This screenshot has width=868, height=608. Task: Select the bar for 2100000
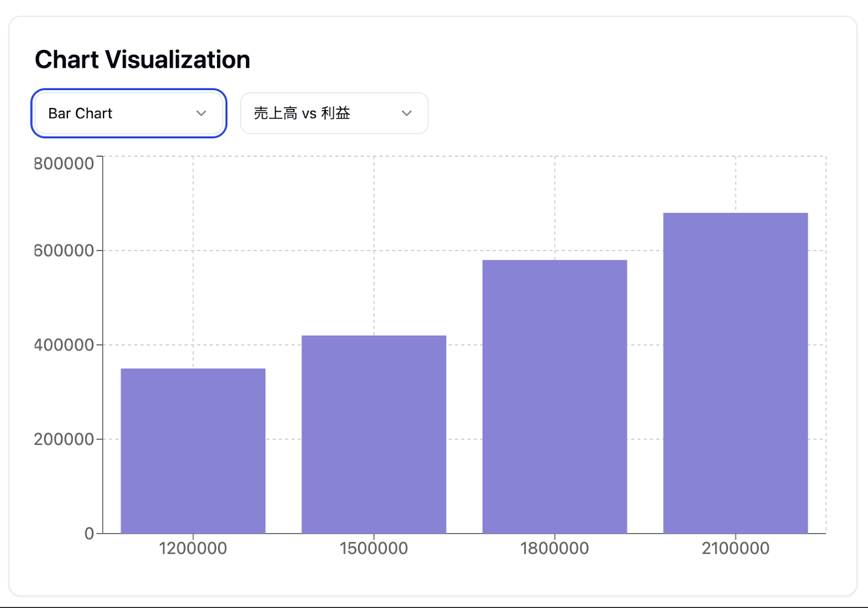(736, 373)
